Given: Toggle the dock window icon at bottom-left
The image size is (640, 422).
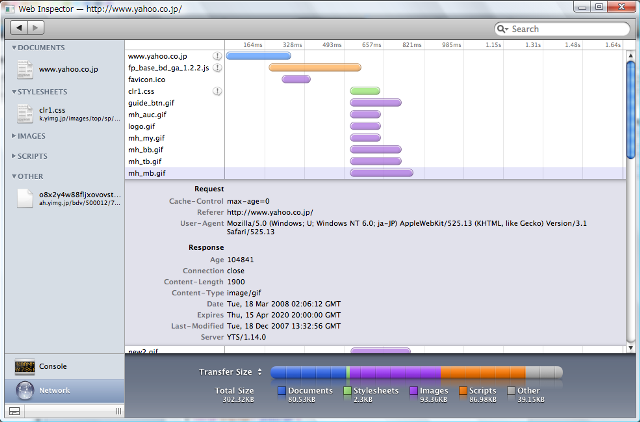Looking at the screenshot, I should (14, 411).
